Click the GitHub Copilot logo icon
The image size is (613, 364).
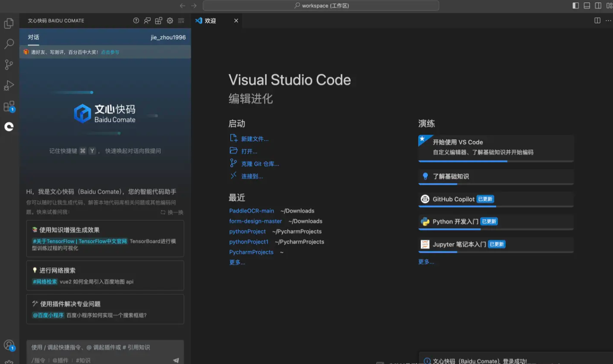pyautogui.click(x=425, y=199)
